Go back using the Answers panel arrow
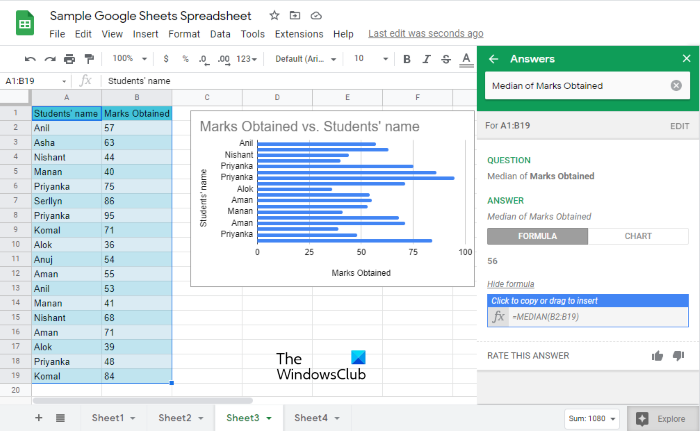Image resolution: width=700 pixels, height=431 pixels. [493, 59]
